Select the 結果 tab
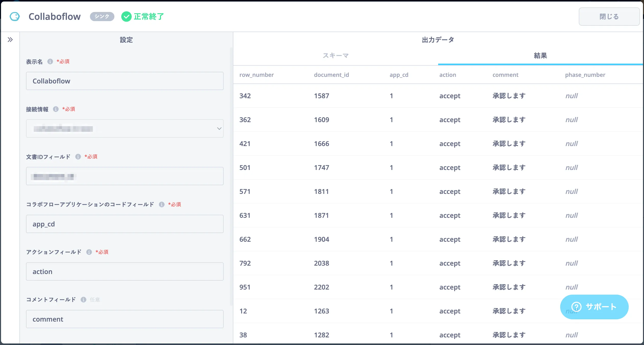644x345 pixels. [x=540, y=56]
